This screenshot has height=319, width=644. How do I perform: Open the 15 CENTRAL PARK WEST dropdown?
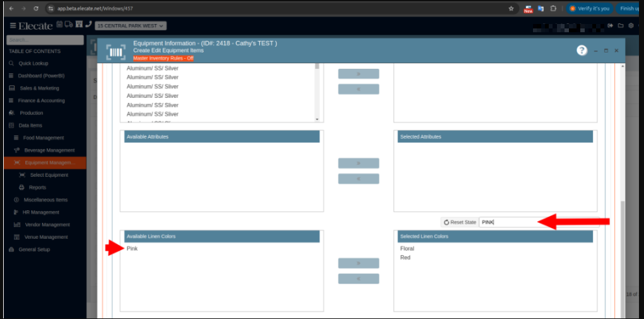pyautogui.click(x=131, y=26)
